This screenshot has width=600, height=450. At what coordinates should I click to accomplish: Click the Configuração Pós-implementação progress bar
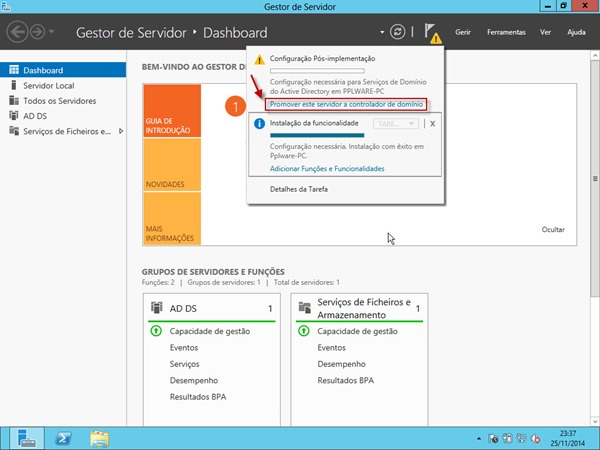pos(317,71)
